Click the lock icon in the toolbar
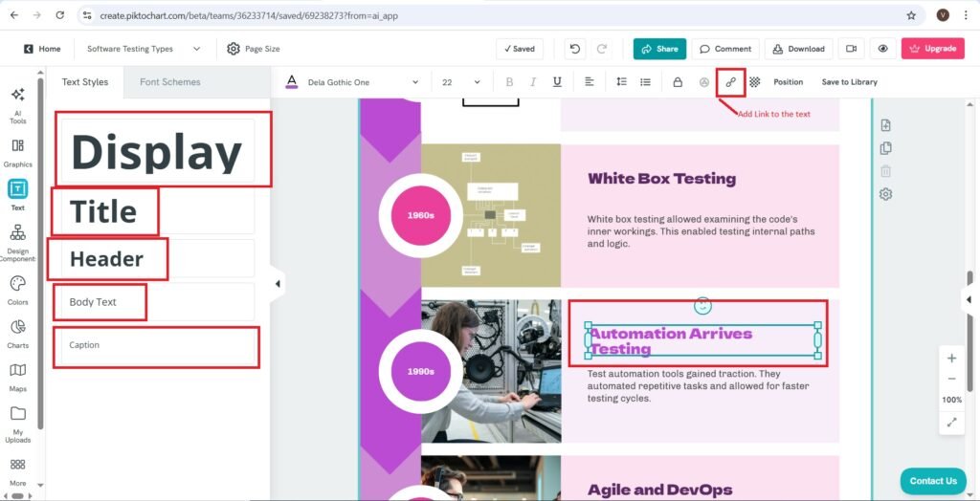 coord(678,82)
